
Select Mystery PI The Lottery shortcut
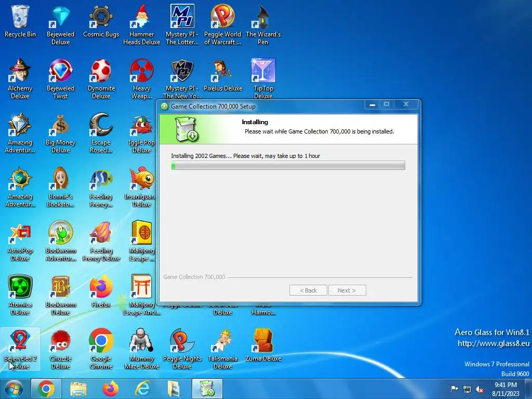pyautogui.click(x=182, y=24)
